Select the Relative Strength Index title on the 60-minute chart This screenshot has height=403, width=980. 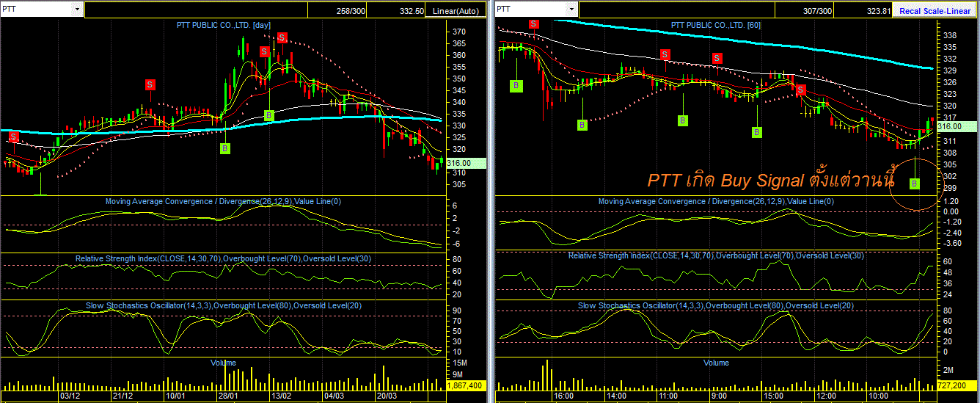tap(717, 255)
